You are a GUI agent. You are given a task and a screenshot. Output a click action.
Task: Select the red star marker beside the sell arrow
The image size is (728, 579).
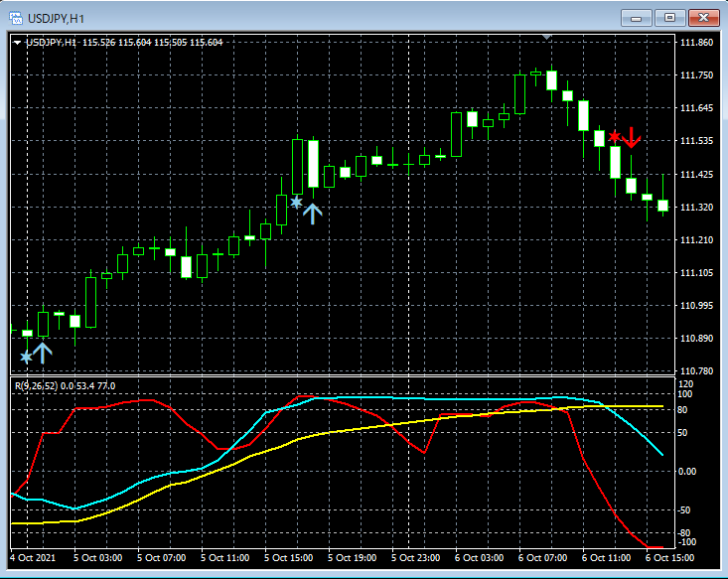[615, 136]
